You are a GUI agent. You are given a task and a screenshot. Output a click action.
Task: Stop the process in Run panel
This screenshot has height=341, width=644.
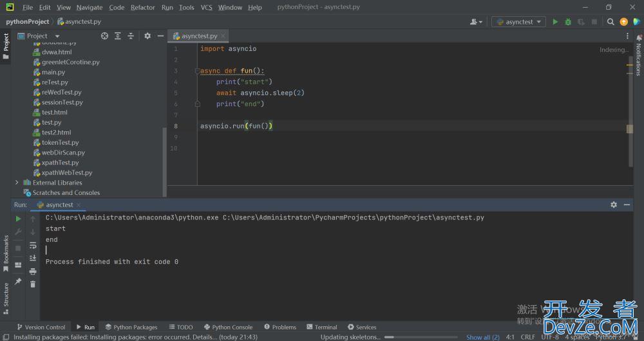tap(18, 248)
